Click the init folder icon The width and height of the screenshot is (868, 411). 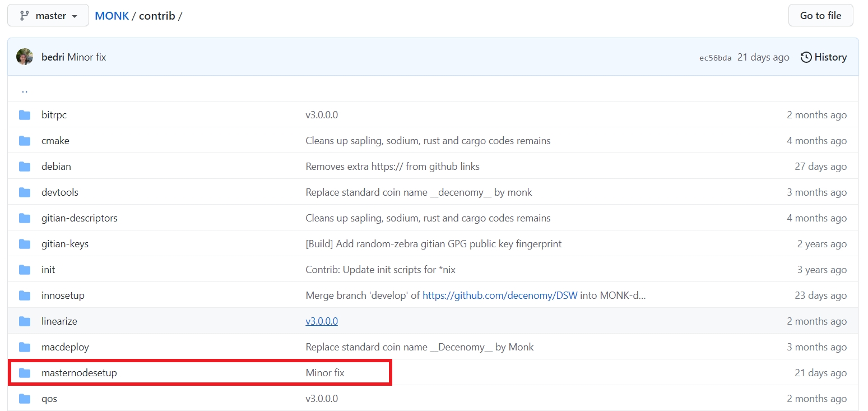click(x=25, y=270)
